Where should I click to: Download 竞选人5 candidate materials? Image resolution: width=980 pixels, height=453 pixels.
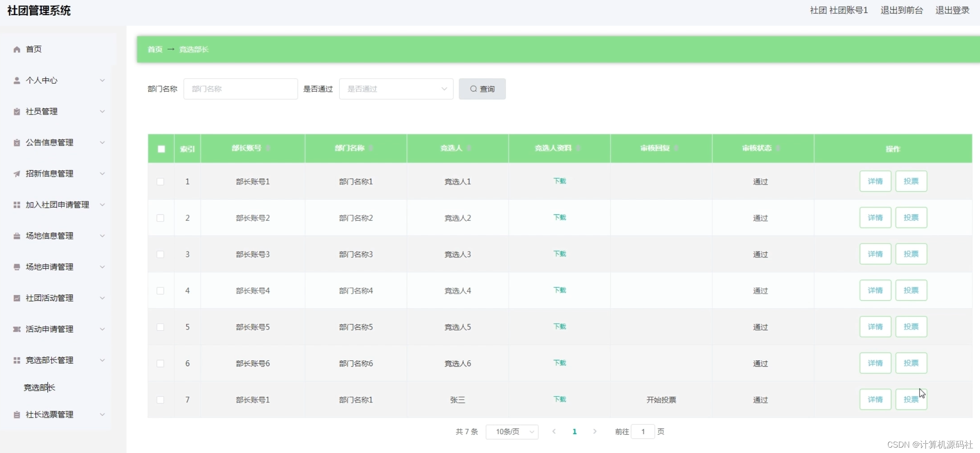[x=559, y=327]
